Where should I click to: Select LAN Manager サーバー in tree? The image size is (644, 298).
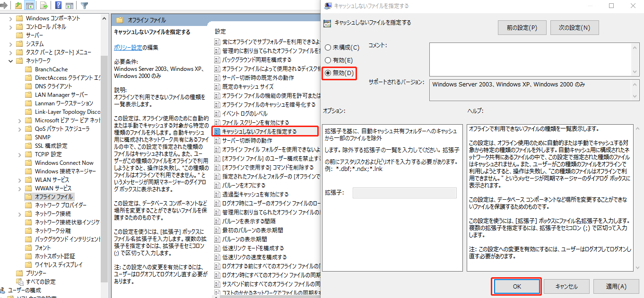tap(61, 95)
